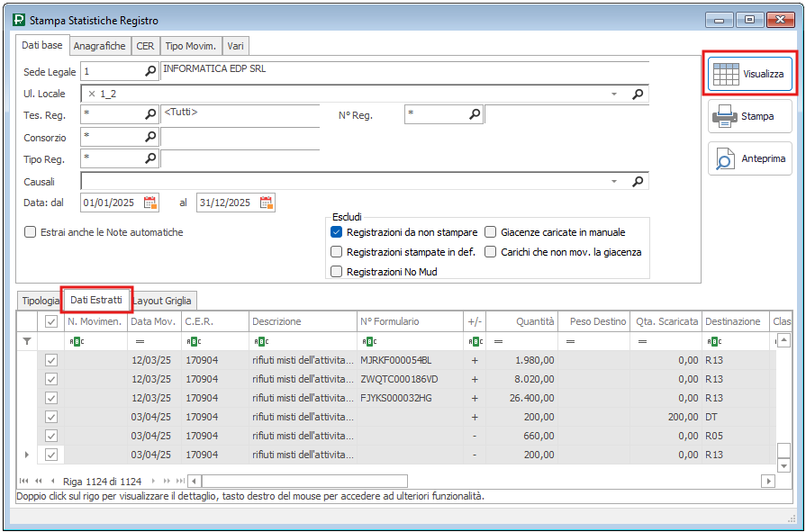The image size is (806, 532).
Task: Click the grid filter funnel icon
Action: 26,341
